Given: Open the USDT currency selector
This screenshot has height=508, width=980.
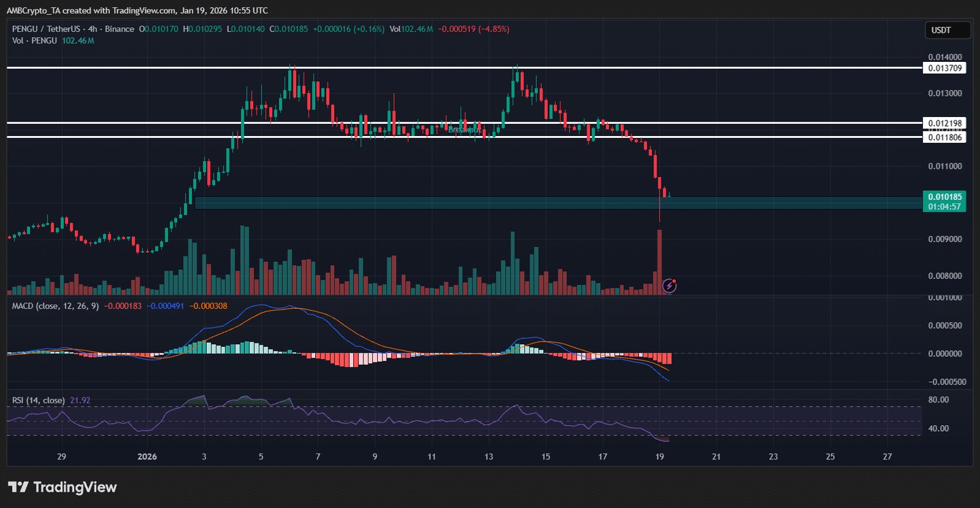Looking at the screenshot, I should [x=941, y=30].
